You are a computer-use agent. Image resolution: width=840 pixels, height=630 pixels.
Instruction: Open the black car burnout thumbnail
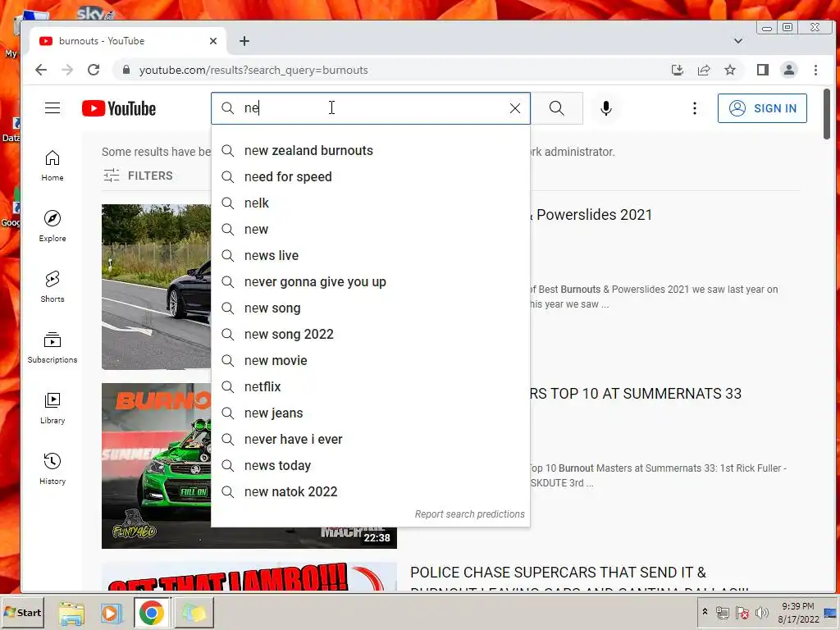(x=156, y=286)
